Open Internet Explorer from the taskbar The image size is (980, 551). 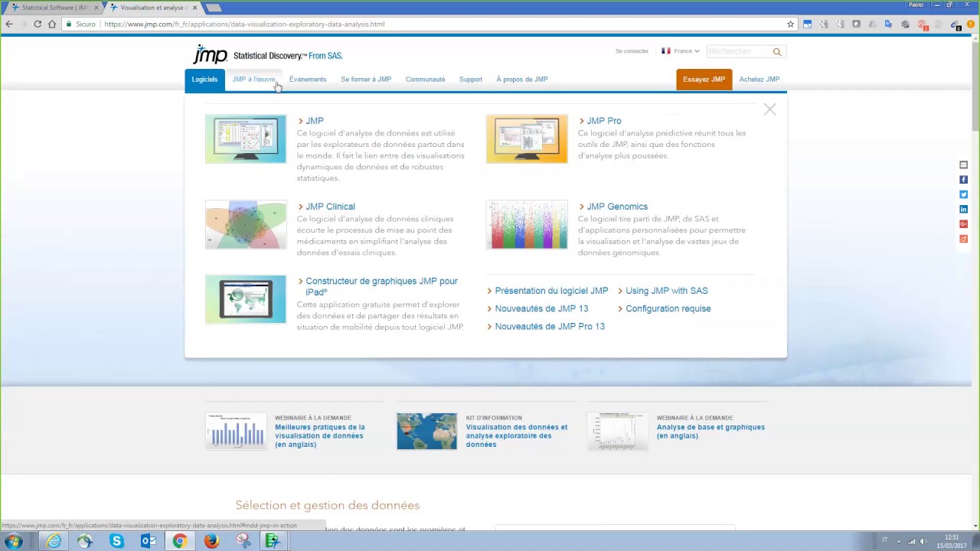coord(54,541)
